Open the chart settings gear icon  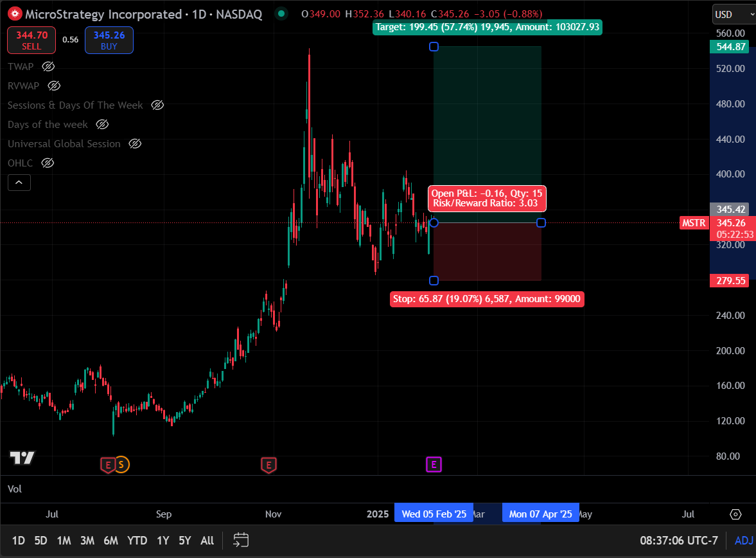pyautogui.click(x=735, y=514)
